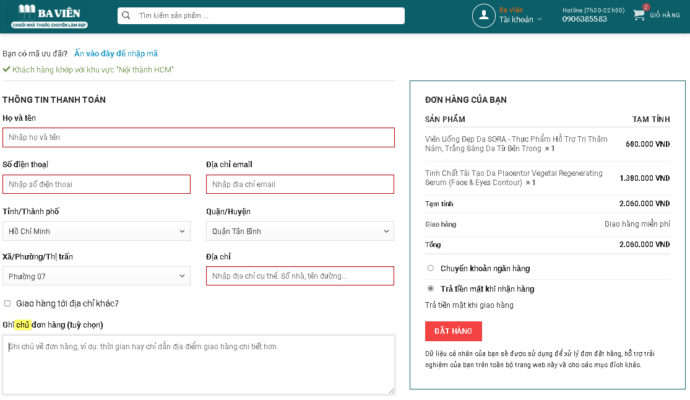Select 'Chuyển khoản ngân hàng' payment option
Screen dimensions: 690x400
click(x=430, y=268)
